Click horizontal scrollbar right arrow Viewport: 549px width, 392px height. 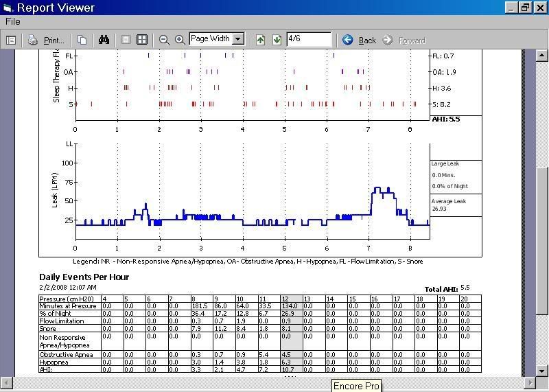[530, 382]
